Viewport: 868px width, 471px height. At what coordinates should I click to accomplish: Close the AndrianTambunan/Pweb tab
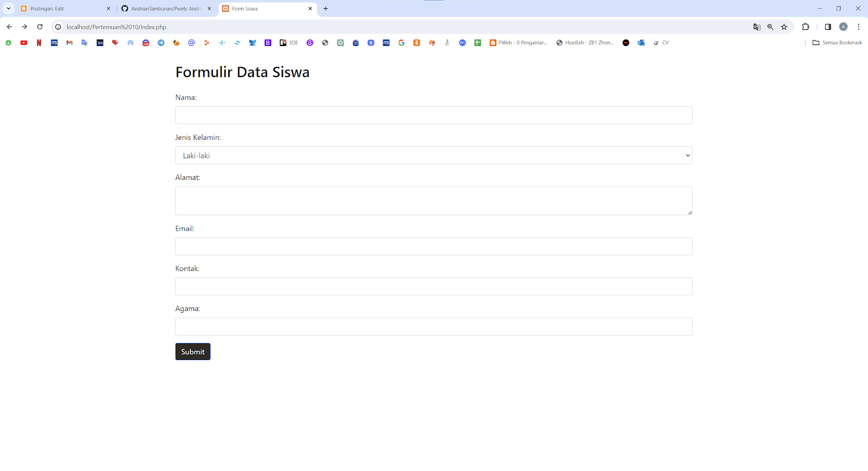point(209,9)
